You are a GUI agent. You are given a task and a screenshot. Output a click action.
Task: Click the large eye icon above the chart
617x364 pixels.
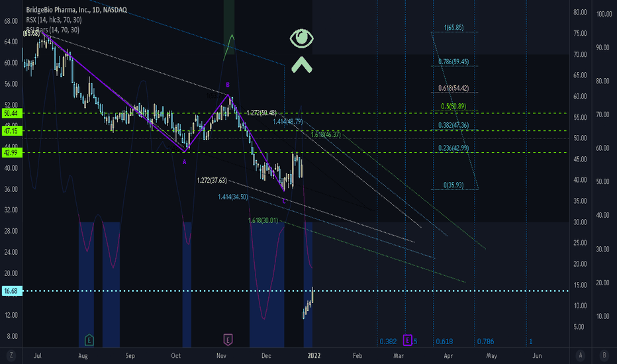pyautogui.click(x=302, y=38)
